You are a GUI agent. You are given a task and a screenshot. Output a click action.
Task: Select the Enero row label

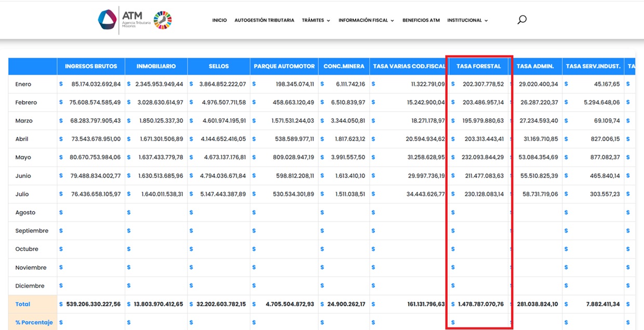(23, 84)
